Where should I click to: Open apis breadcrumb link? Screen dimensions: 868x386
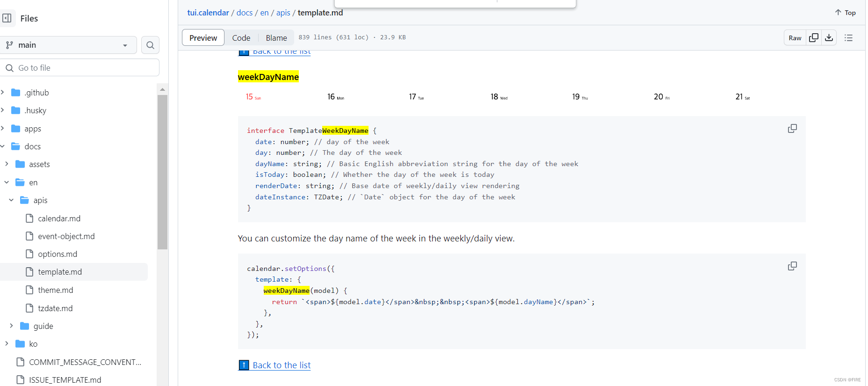click(x=283, y=13)
